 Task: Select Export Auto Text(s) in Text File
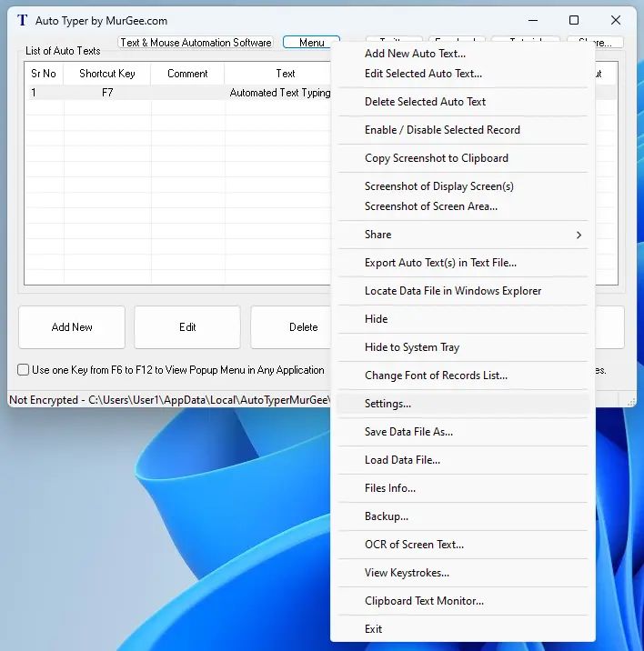[x=463, y=263]
